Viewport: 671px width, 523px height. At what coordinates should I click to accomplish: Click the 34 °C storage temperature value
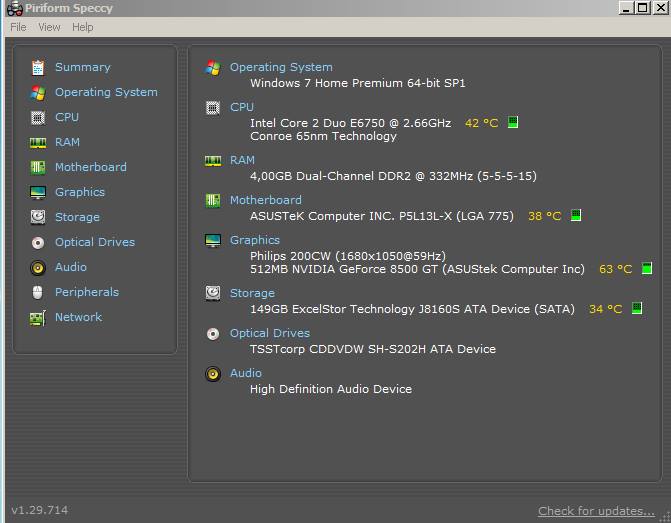(x=605, y=309)
